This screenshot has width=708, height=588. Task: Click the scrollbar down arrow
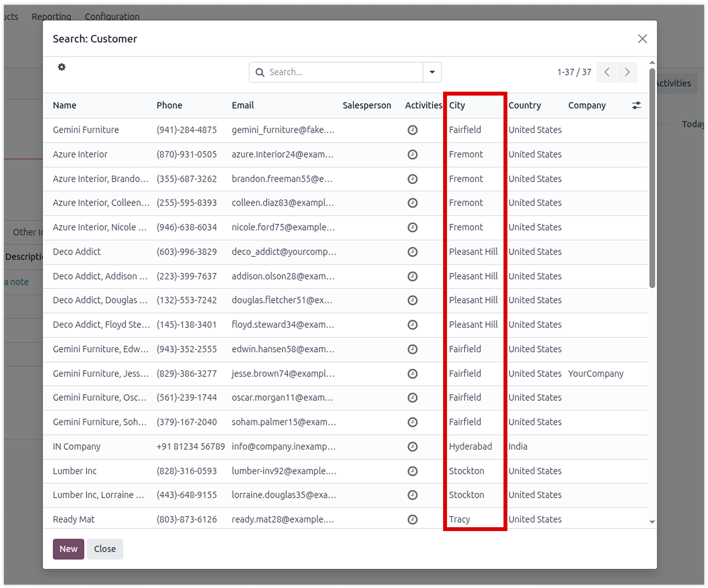652,522
